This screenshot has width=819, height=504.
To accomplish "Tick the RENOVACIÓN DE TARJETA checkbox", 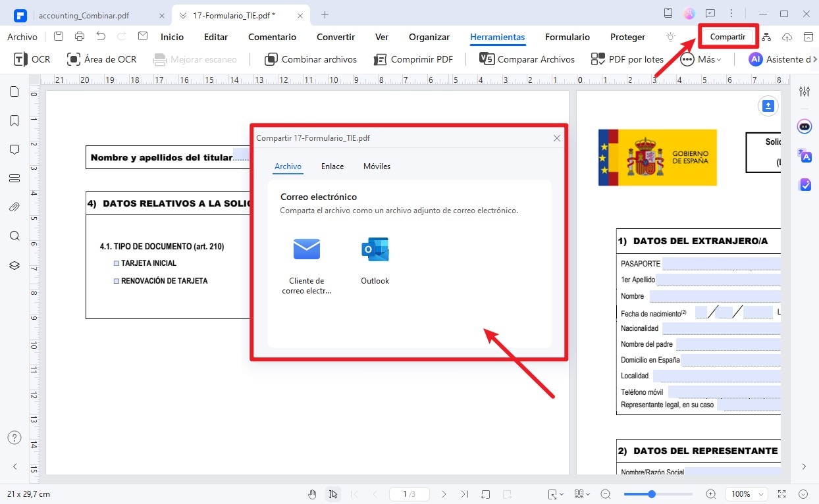I will 117,281.
